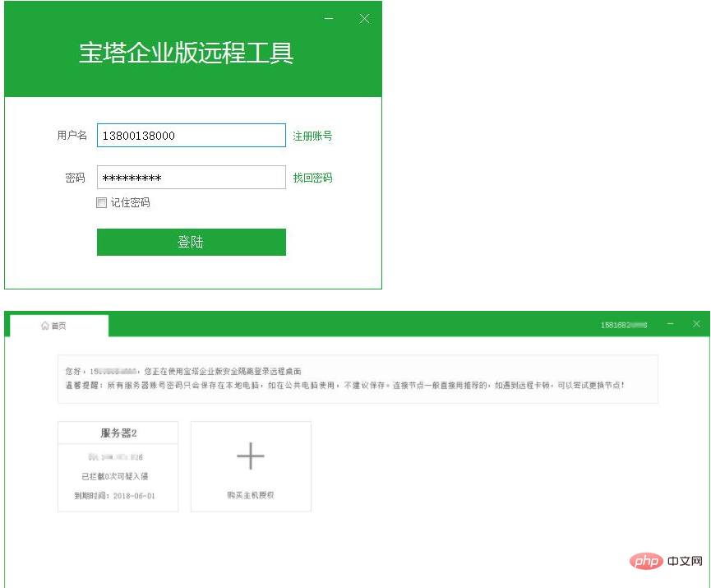Click the 用户名 input field
Screen dimensions: 711x588
pos(192,135)
